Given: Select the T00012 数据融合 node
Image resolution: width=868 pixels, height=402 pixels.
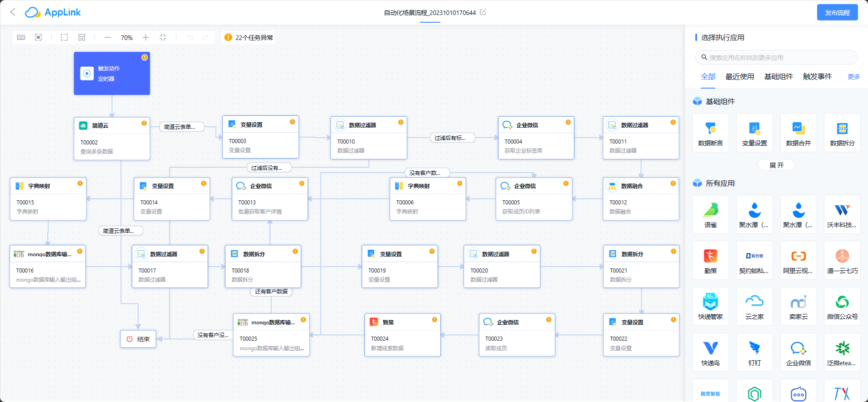Looking at the screenshot, I should (x=641, y=199).
